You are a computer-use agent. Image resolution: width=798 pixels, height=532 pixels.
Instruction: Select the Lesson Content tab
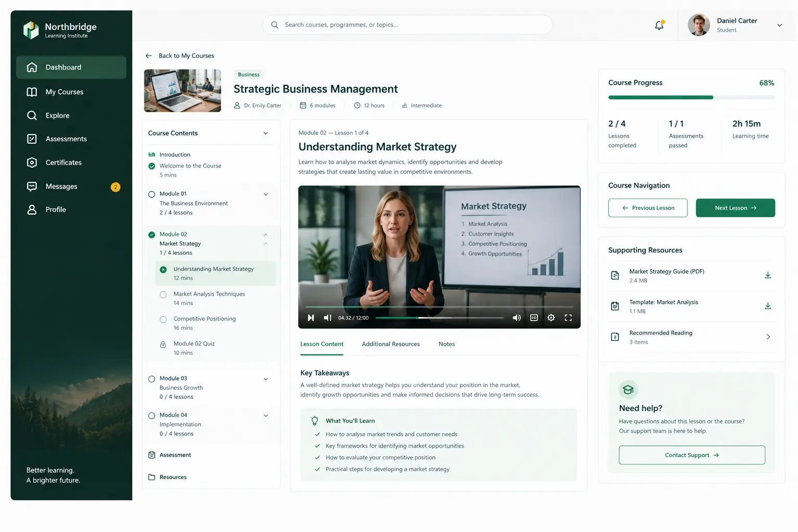point(322,344)
